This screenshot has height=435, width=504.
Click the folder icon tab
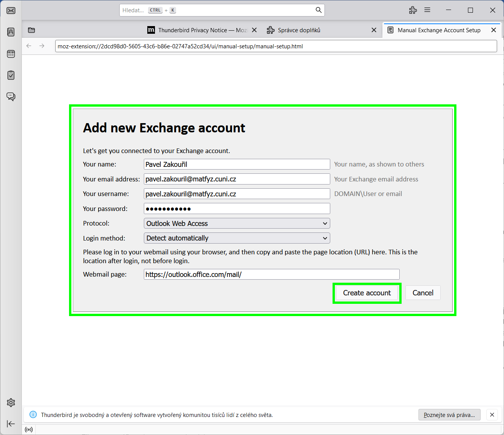pos(31,30)
